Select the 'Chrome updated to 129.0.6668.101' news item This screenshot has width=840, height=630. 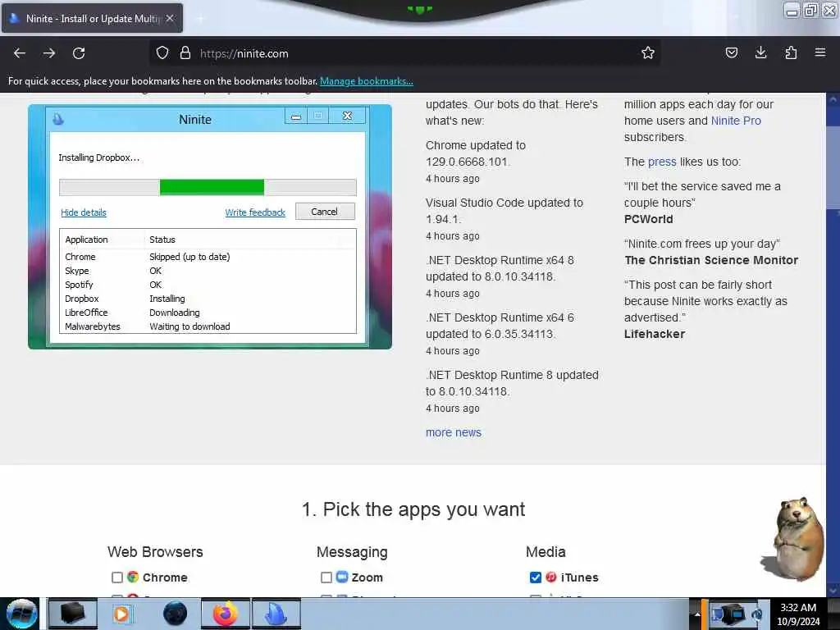(476, 153)
